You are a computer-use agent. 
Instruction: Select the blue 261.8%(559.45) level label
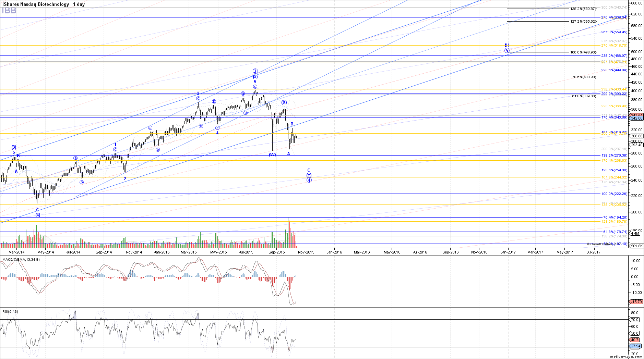(x=614, y=32)
